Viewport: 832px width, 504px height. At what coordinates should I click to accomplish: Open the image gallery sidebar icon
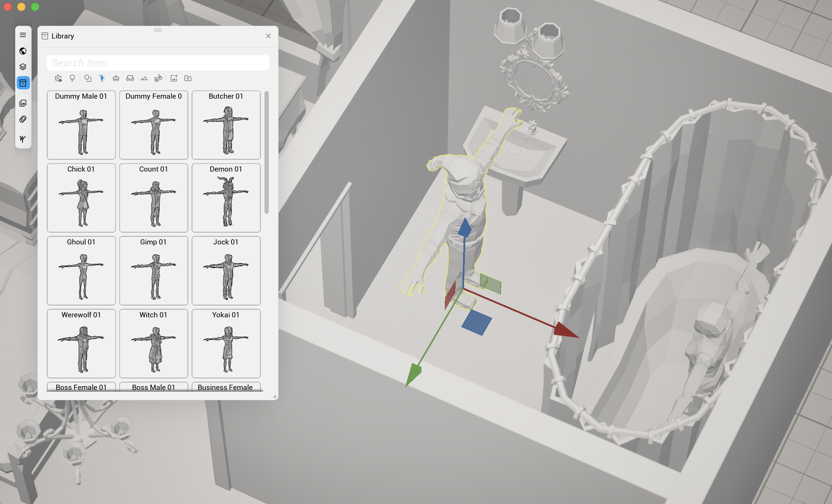click(23, 103)
